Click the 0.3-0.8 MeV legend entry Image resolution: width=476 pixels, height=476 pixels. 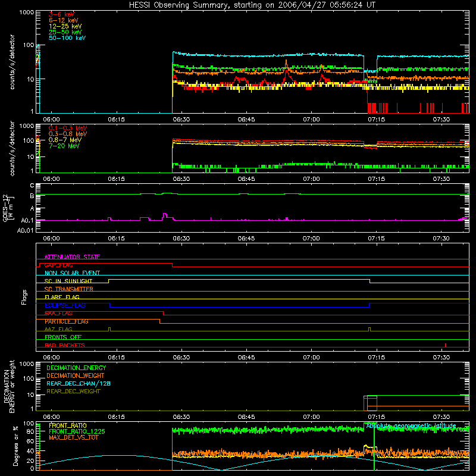(x=68, y=134)
